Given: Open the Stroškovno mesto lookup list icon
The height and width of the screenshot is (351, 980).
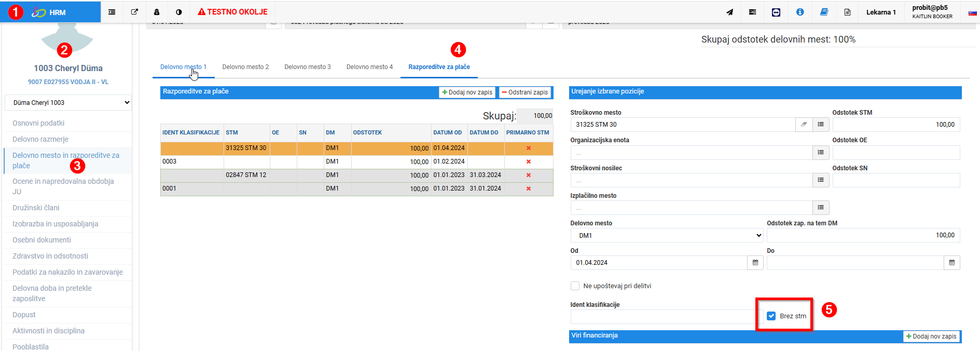Looking at the screenshot, I should click(821, 125).
